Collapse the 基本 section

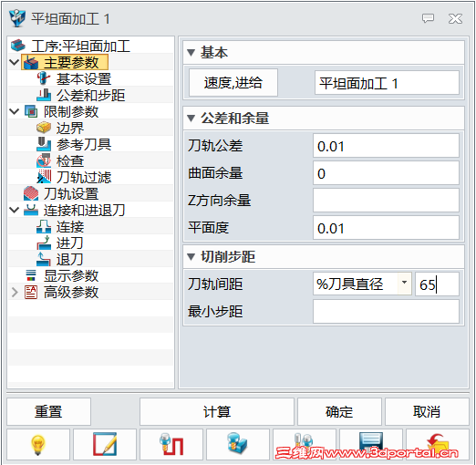pos(191,53)
